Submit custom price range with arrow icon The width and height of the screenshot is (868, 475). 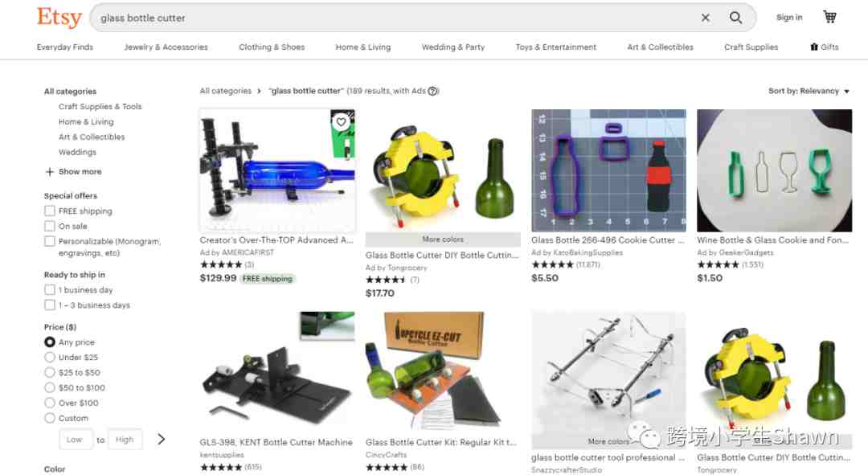pos(161,439)
